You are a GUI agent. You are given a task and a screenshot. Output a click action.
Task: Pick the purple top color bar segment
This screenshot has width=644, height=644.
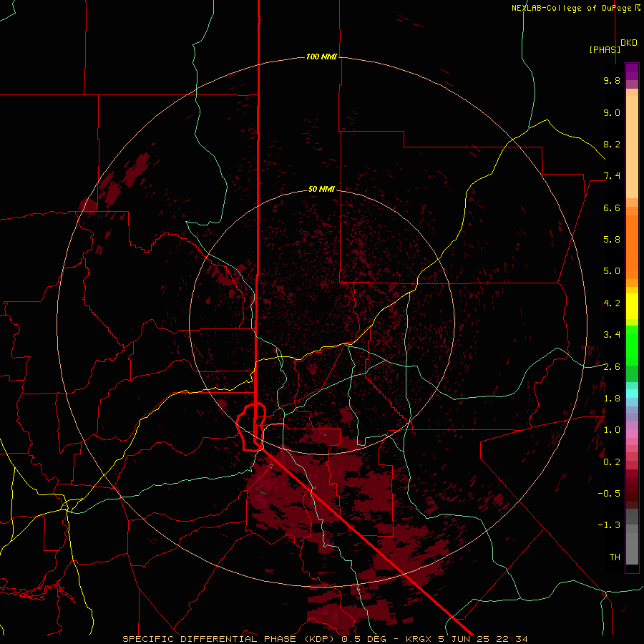[x=632, y=72]
